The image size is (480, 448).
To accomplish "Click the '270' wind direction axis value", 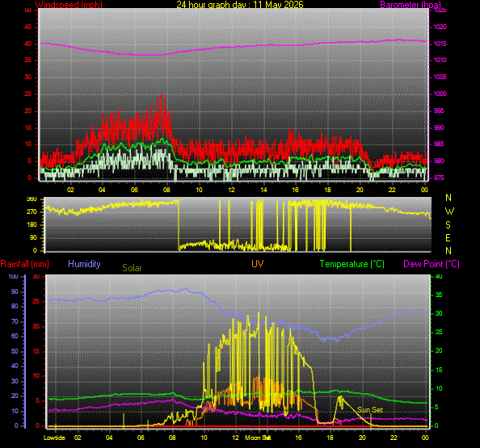I will [32, 211].
